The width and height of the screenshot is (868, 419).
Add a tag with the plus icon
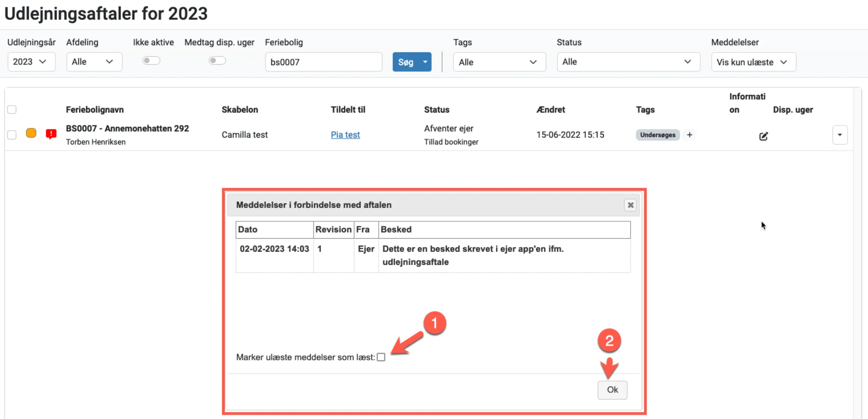click(x=689, y=135)
